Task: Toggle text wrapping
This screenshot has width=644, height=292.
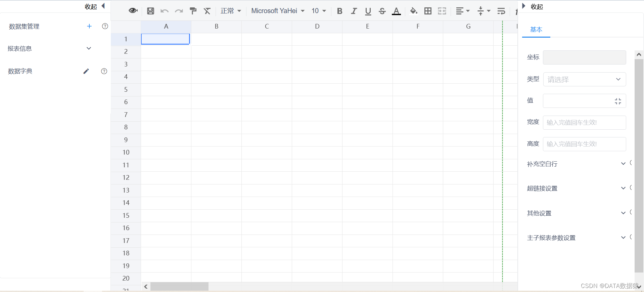Action: pos(501,11)
